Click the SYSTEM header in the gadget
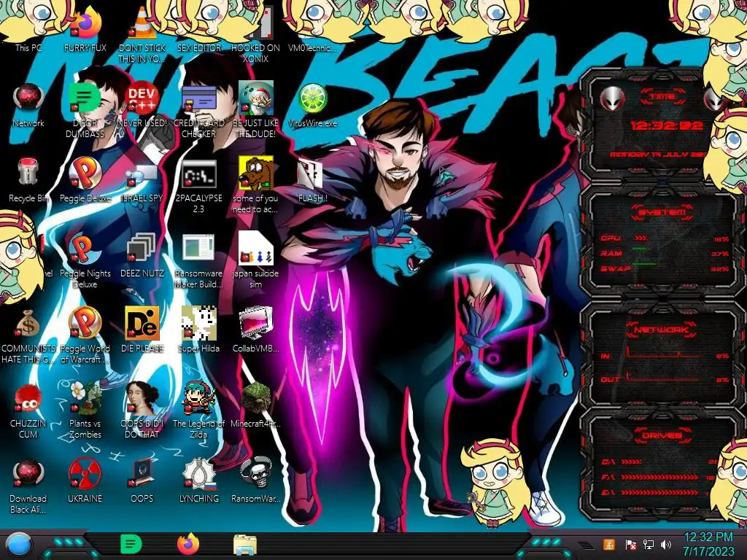This screenshot has width=747, height=560. pyautogui.click(x=662, y=212)
